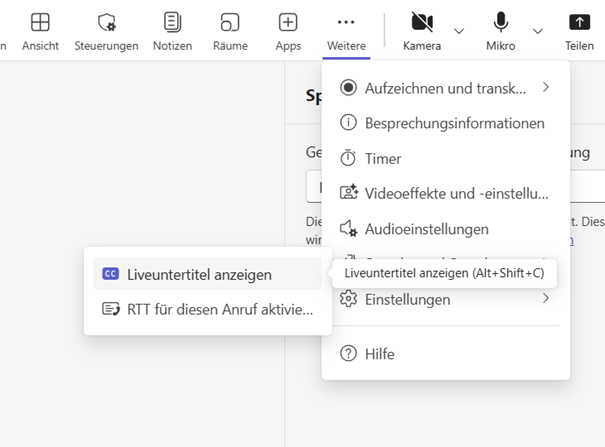Open Videoeffekte und -einstellungen
The height and width of the screenshot is (447, 605).
tap(445, 193)
